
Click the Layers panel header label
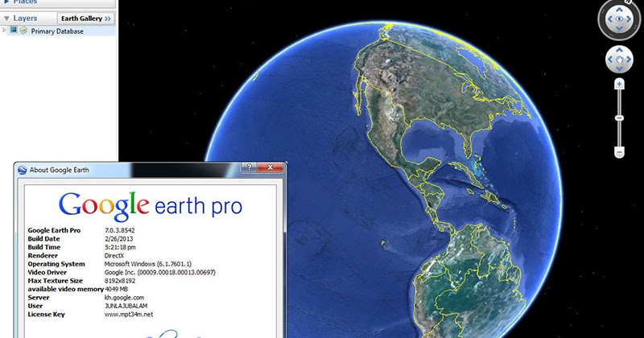click(x=25, y=19)
